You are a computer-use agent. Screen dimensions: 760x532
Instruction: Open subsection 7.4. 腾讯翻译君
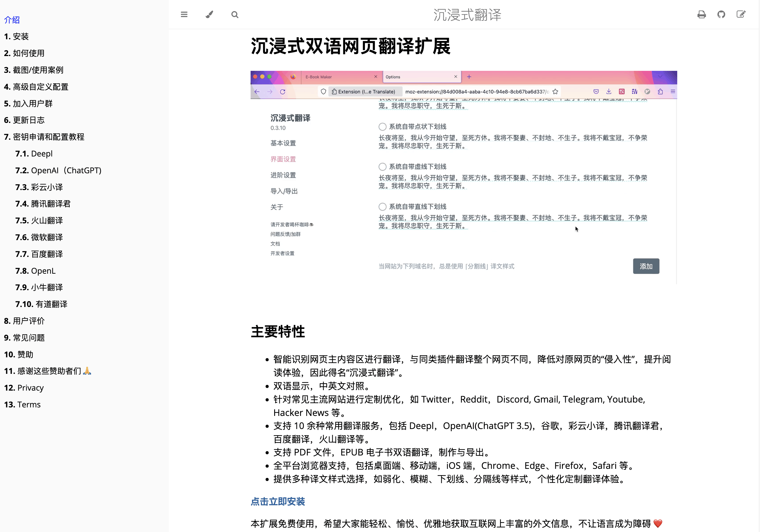coord(43,204)
